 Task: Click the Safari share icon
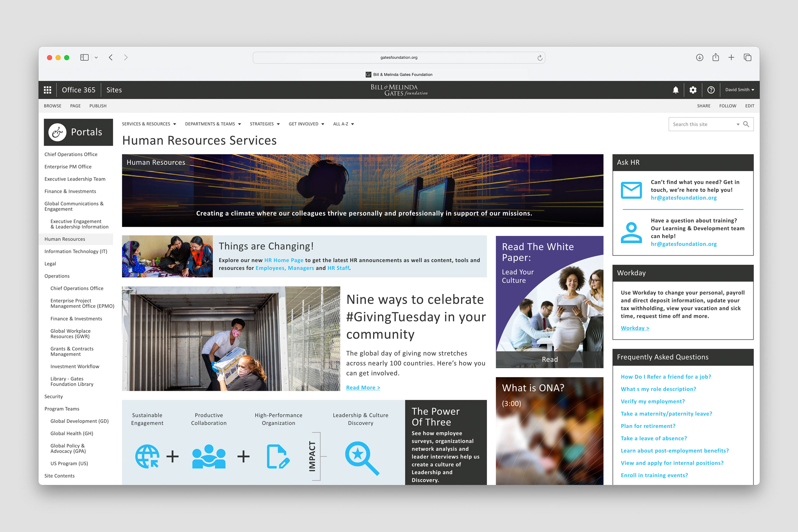(x=716, y=57)
